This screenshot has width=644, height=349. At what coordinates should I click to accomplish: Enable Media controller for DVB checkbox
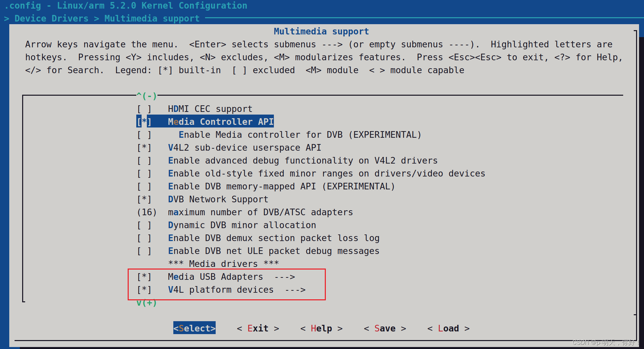pos(144,135)
